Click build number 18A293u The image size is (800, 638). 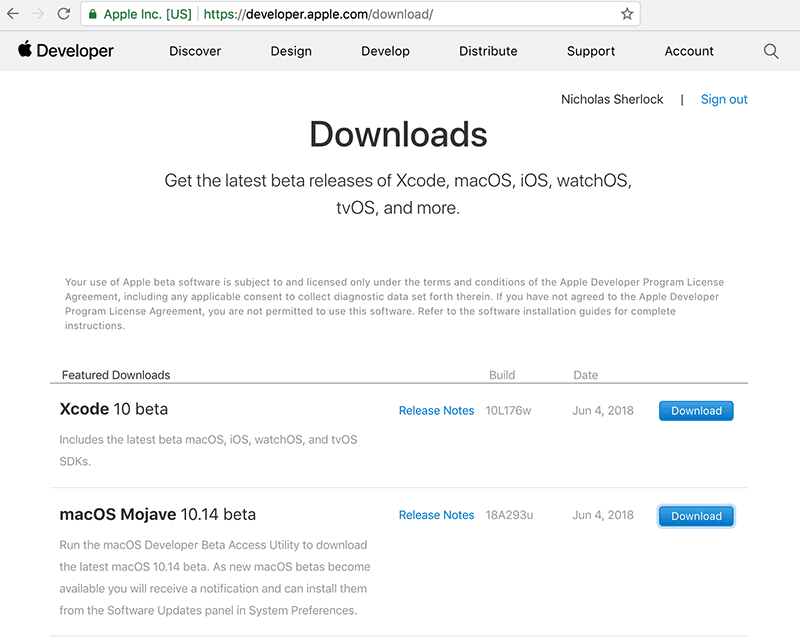(509, 515)
